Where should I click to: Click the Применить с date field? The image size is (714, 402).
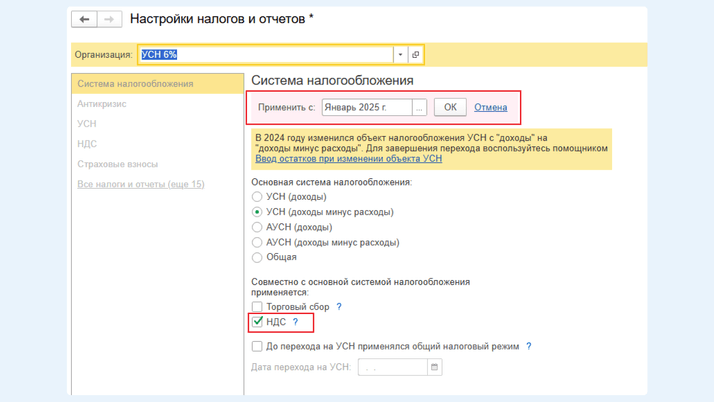pos(366,107)
